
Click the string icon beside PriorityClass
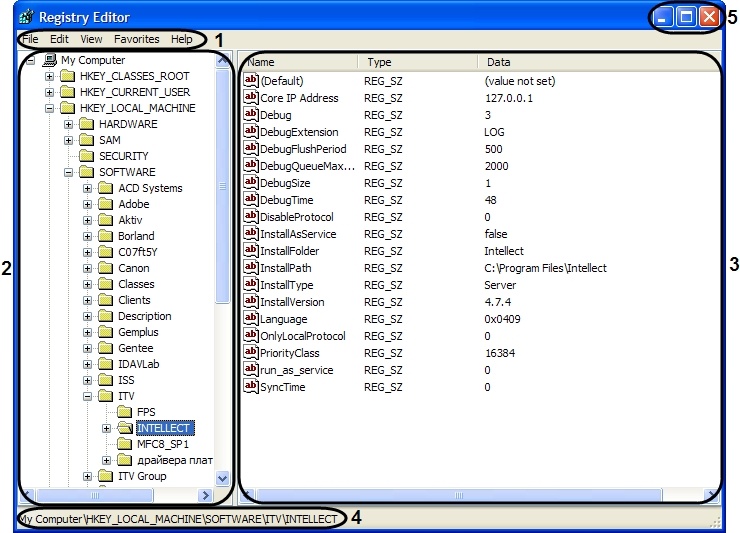[x=251, y=352]
